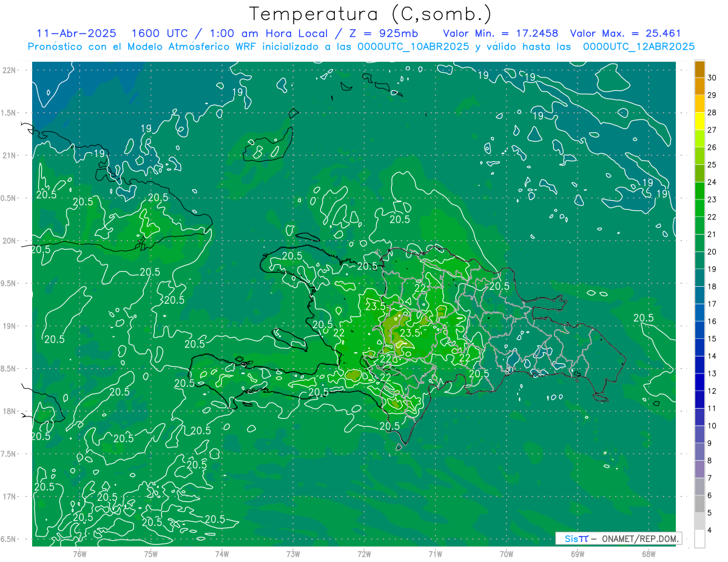The image size is (728, 562).
Task: Click the 22N latitude axis label
Action: click(10, 70)
